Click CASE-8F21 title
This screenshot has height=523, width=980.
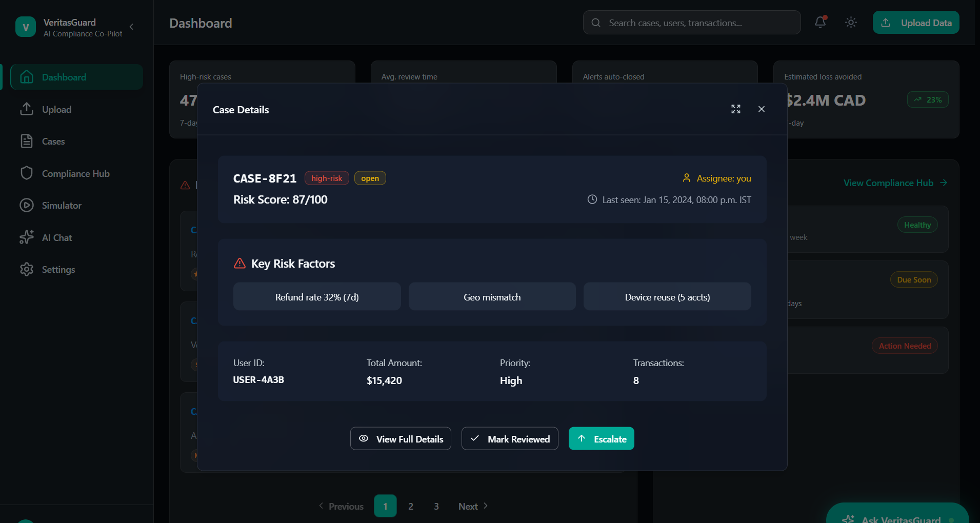265,178
